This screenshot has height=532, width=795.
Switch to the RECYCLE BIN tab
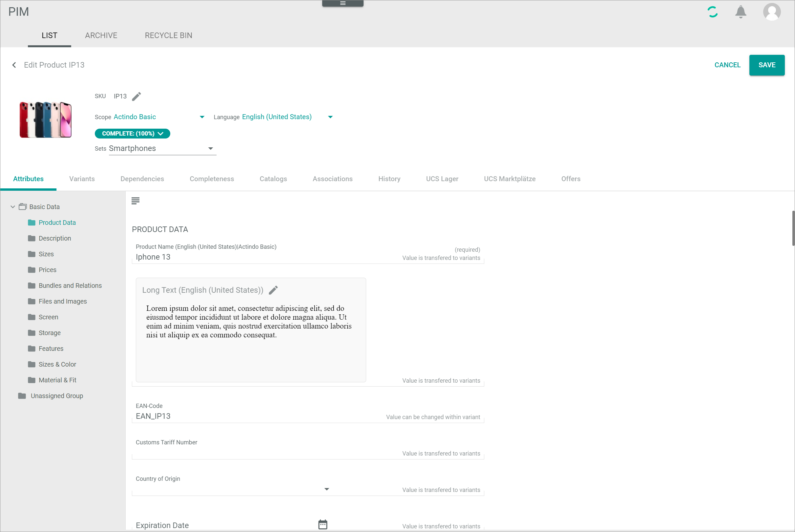(169, 35)
